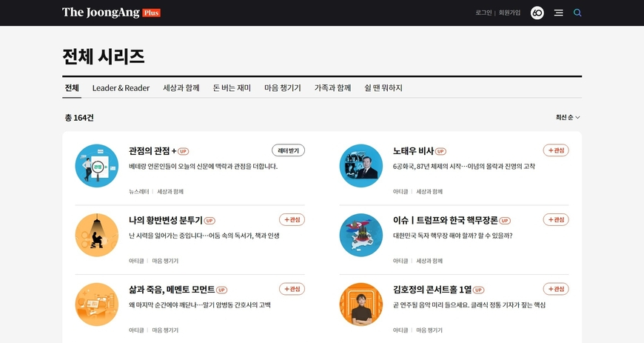Open 노태우 비사 series thumbnail

(x=361, y=166)
